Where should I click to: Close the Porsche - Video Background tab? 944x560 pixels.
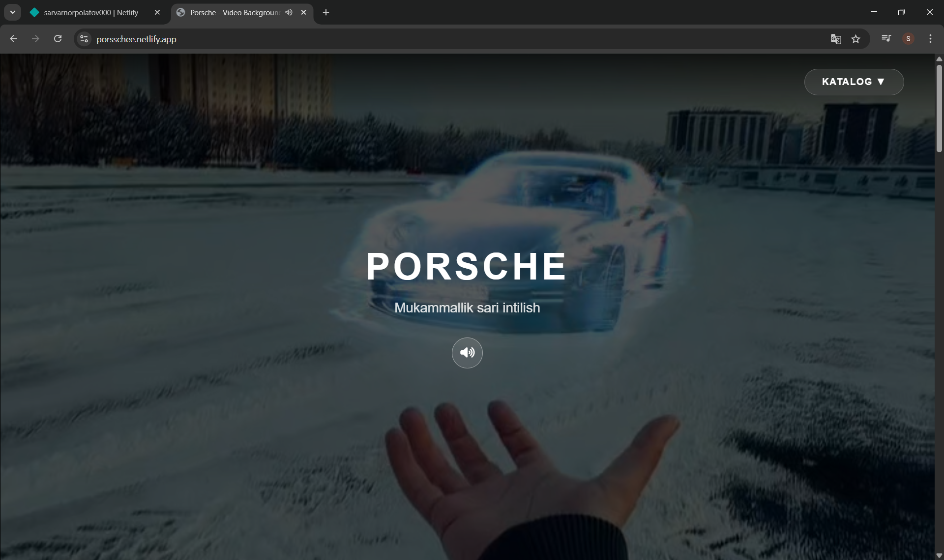coord(303,12)
